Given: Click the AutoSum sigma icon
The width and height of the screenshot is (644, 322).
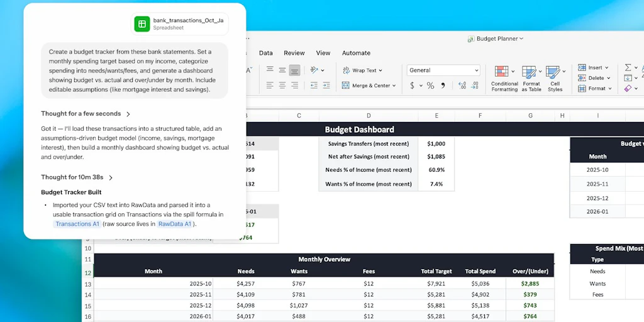Looking at the screenshot, I should pyautogui.click(x=628, y=67).
